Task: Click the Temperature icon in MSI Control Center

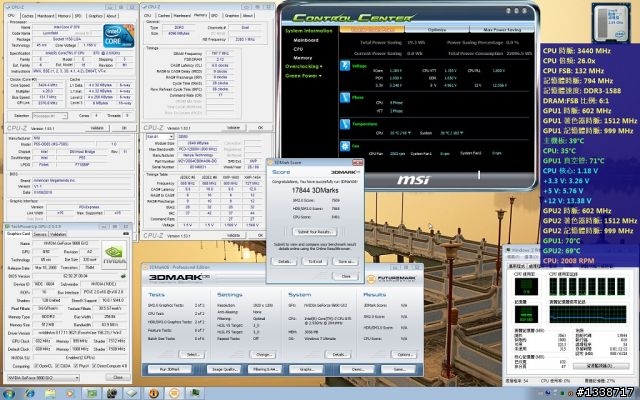Action: [345, 124]
